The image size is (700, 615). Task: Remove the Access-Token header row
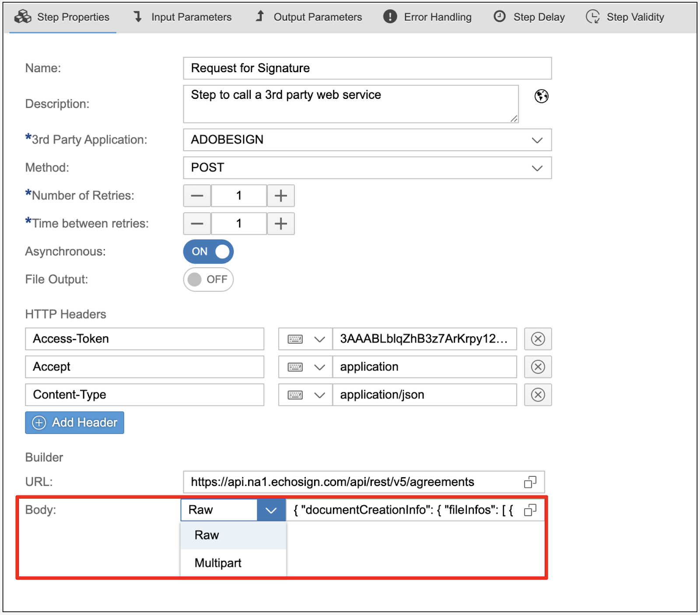(x=538, y=339)
